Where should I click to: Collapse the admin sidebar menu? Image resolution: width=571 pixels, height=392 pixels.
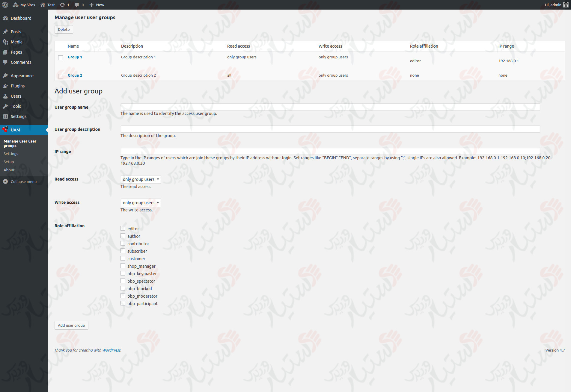click(x=23, y=181)
